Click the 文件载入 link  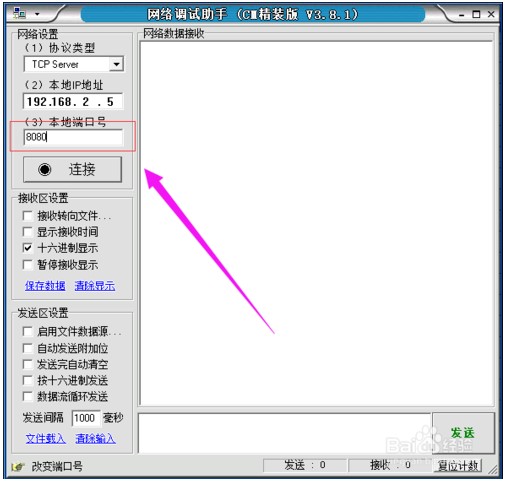(46, 439)
